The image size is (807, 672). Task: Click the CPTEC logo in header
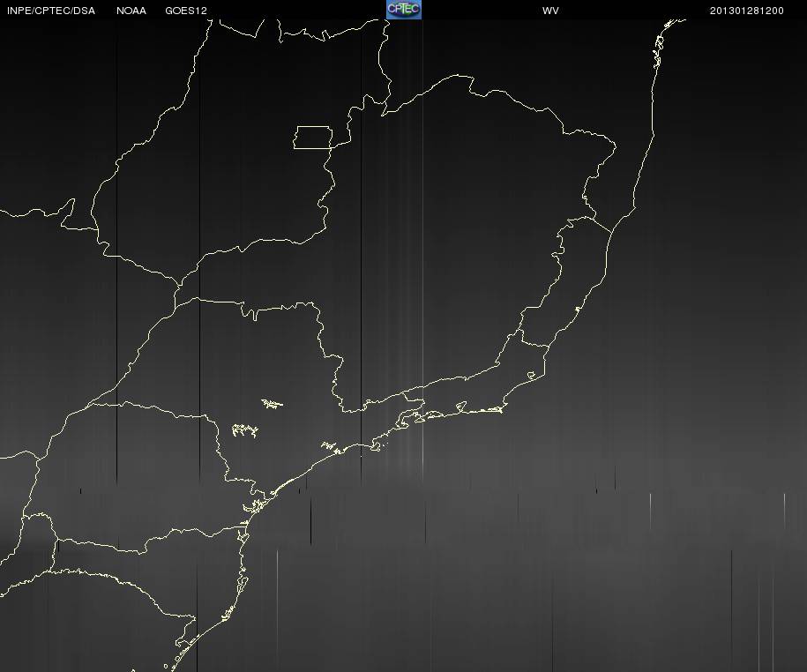click(x=404, y=10)
